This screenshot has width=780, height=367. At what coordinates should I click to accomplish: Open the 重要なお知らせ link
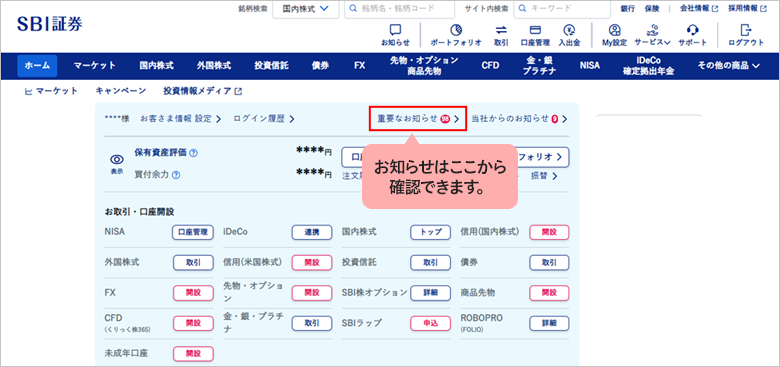point(418,119)
